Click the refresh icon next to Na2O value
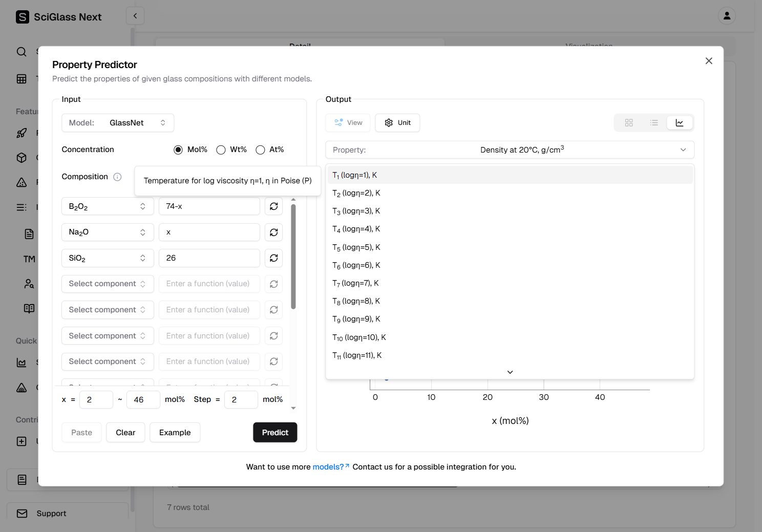The height and width of the screenshot is (532, 762). [x=274, y=232]
